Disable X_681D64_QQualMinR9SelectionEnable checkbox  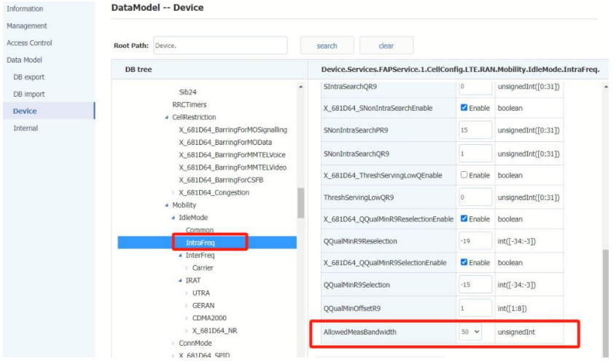click(464, 263)
